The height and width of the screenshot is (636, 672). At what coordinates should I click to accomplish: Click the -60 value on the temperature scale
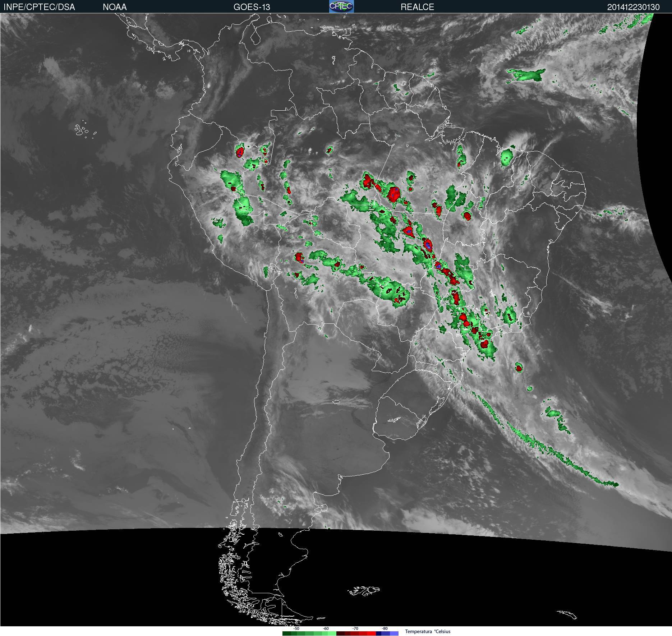pyautogui.click(x=326, y=628)
